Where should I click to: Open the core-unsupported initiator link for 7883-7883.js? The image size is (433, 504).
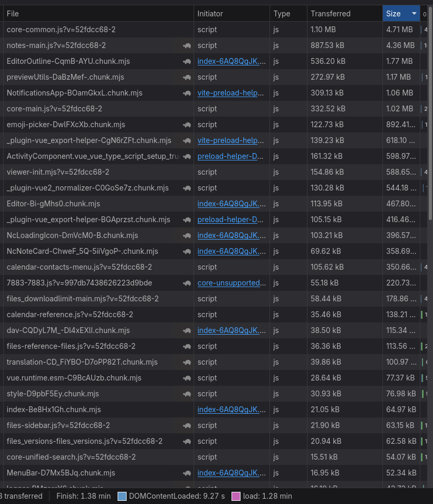pyautogui.click(x=230, y=283)
